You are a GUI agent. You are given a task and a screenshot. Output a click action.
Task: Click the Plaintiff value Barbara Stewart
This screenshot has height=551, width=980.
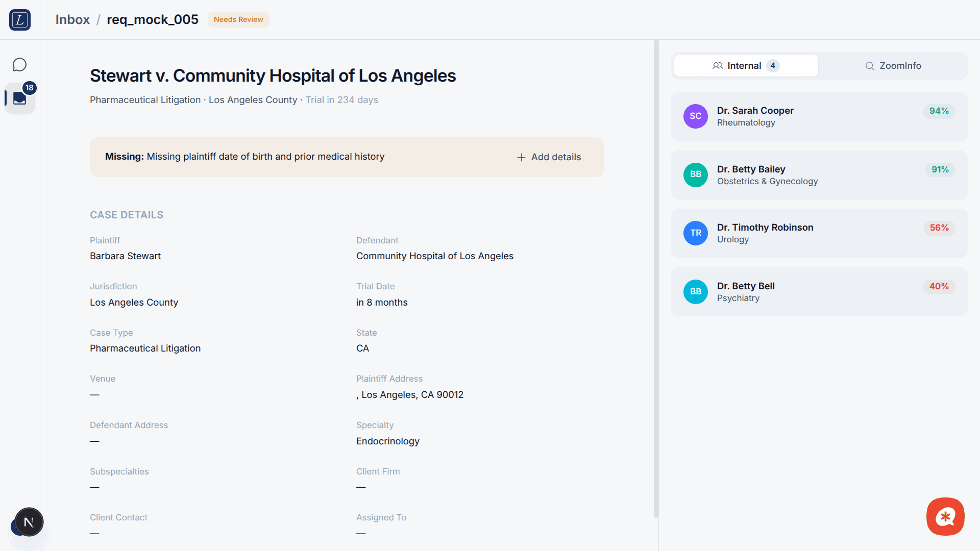(x=125, y=256)
